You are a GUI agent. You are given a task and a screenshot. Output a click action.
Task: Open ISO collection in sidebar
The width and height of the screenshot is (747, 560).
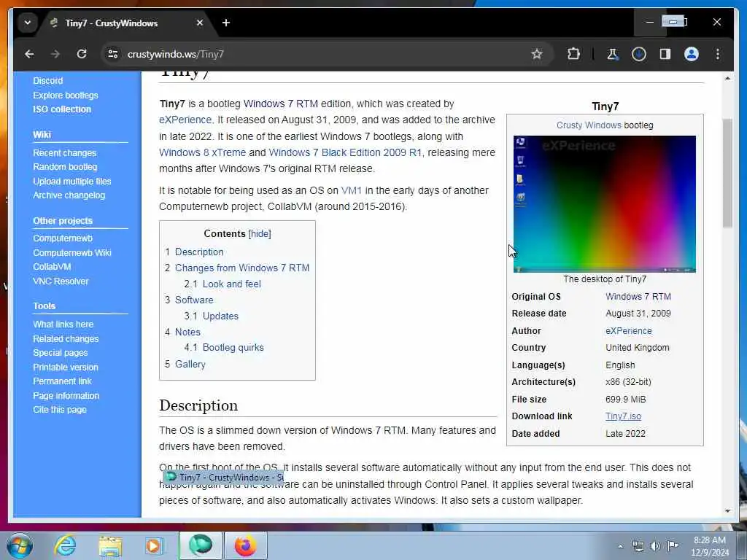[x=62, y=109]
